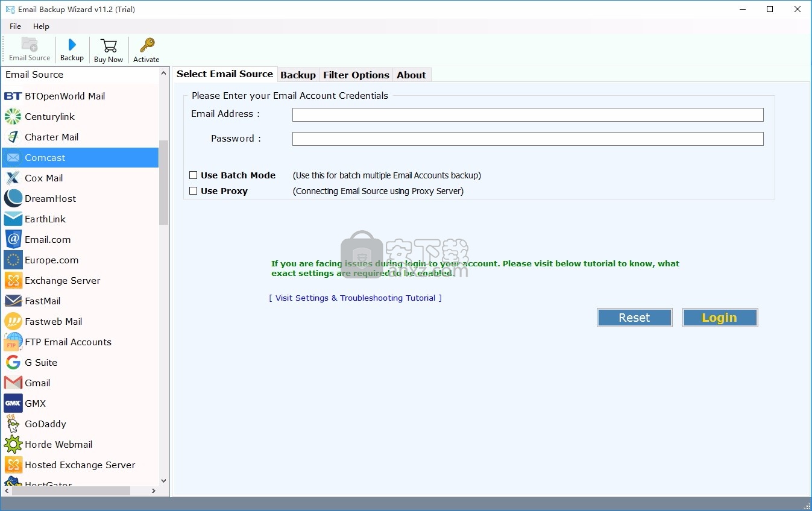Switch to the Filter Options tab
This screenshot has height=511, width=812.
point(356,75)
